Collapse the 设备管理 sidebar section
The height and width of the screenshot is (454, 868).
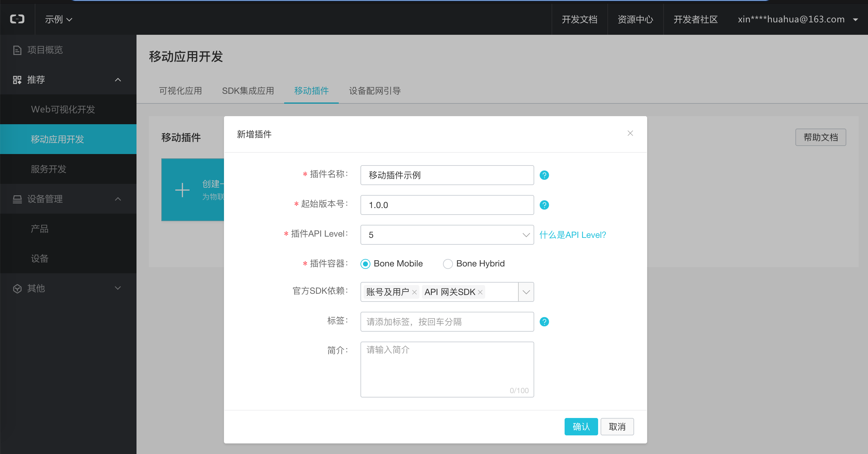118,199
